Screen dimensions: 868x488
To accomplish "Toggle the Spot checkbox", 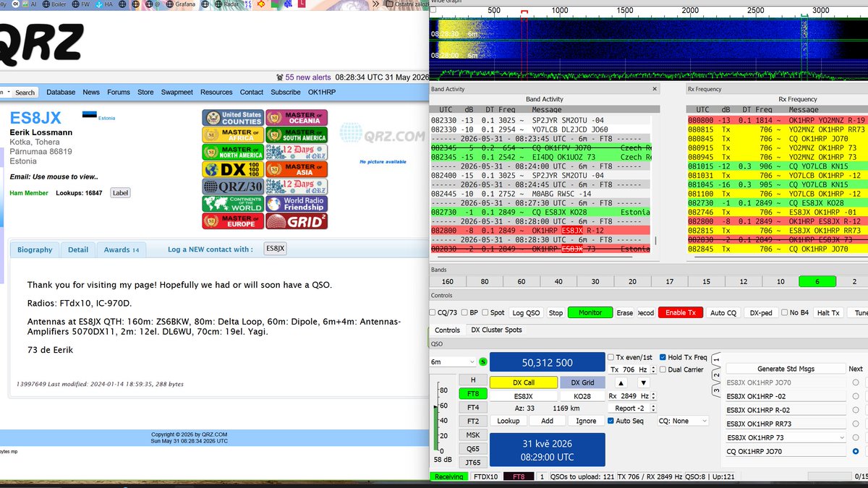I will pos(485,313).
